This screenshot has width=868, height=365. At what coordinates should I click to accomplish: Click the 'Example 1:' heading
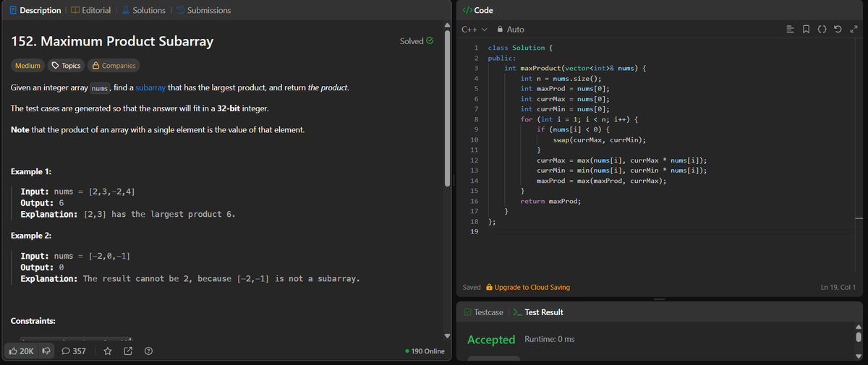tap(32, 171)
